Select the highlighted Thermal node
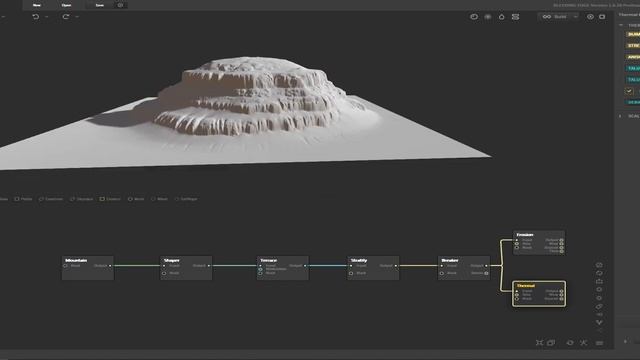Viewport: 640px width, 360px height. click(539, 293)
